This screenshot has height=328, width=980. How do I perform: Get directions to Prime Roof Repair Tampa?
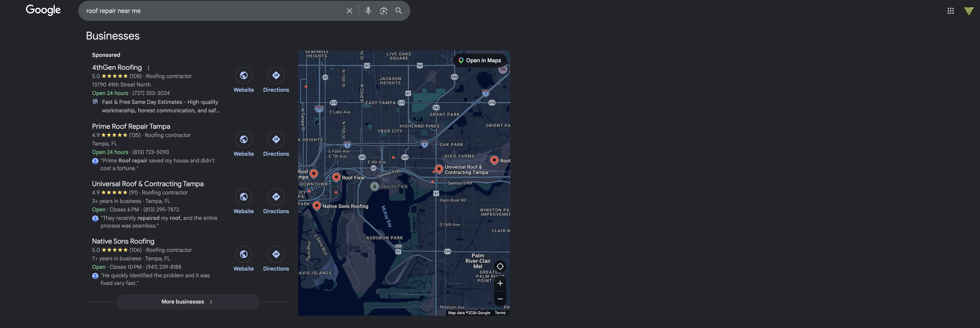[276, 144]
